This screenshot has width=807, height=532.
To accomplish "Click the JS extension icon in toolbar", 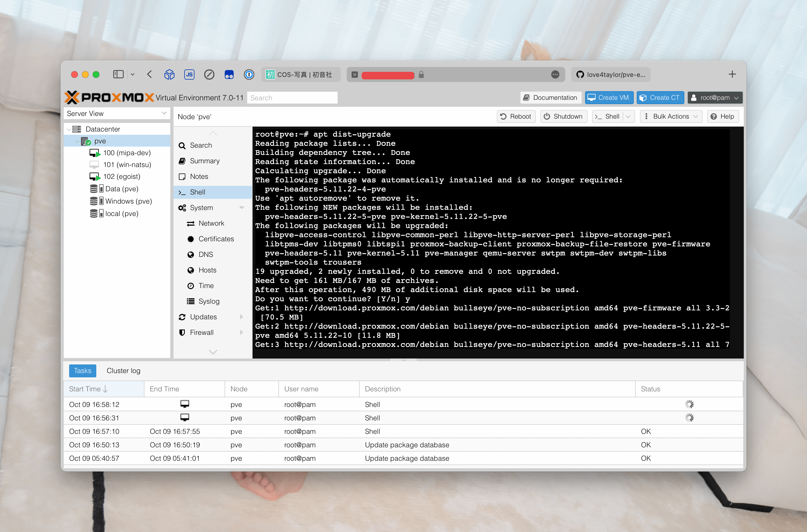I will click(189, 74).
